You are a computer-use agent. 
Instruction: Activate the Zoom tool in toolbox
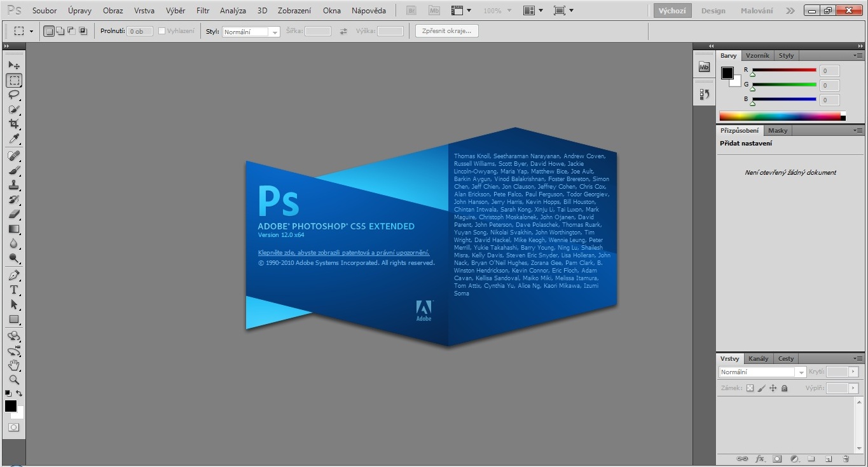point(13,380)
